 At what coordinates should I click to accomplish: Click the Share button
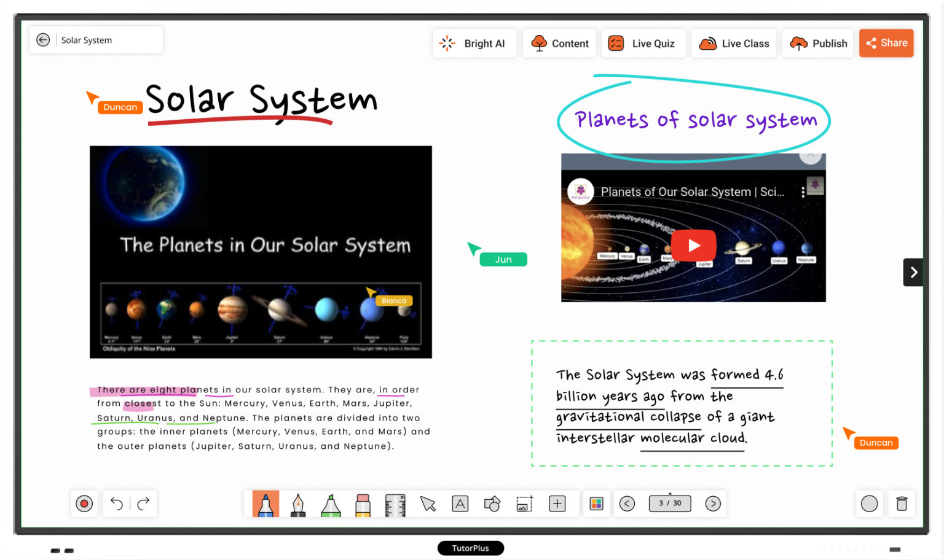pos(886,43)
